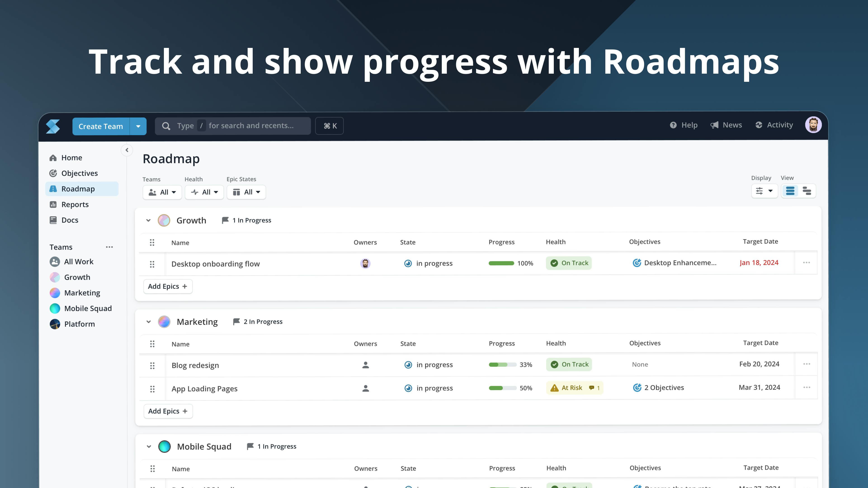Click the ⌘ K shortcut button
868x488 pixels.
(x=329, y=126)
